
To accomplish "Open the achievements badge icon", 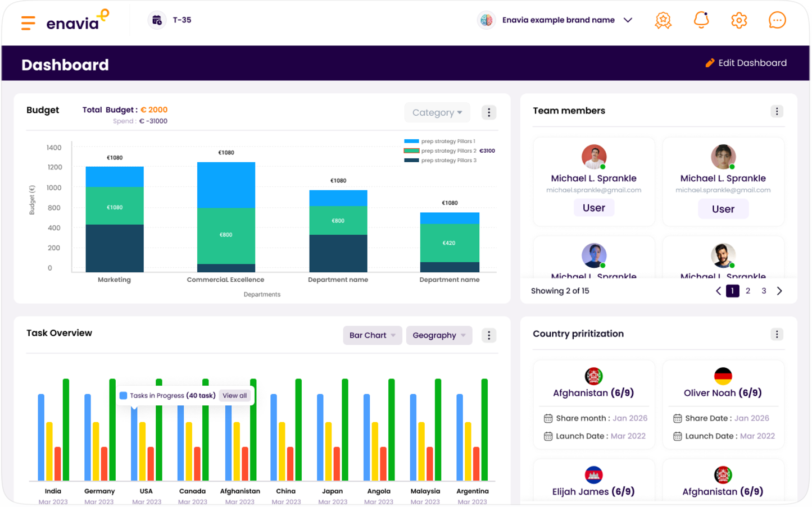I will [663, 20].
